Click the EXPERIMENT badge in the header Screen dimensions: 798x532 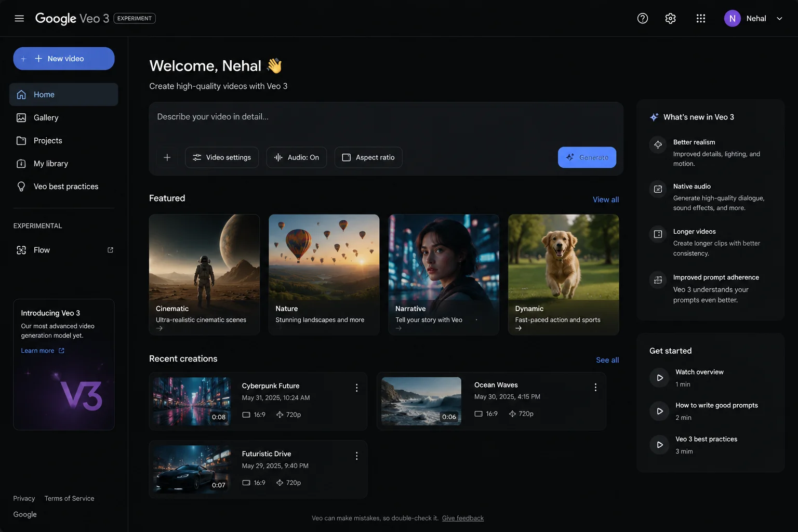coord(135,18)
